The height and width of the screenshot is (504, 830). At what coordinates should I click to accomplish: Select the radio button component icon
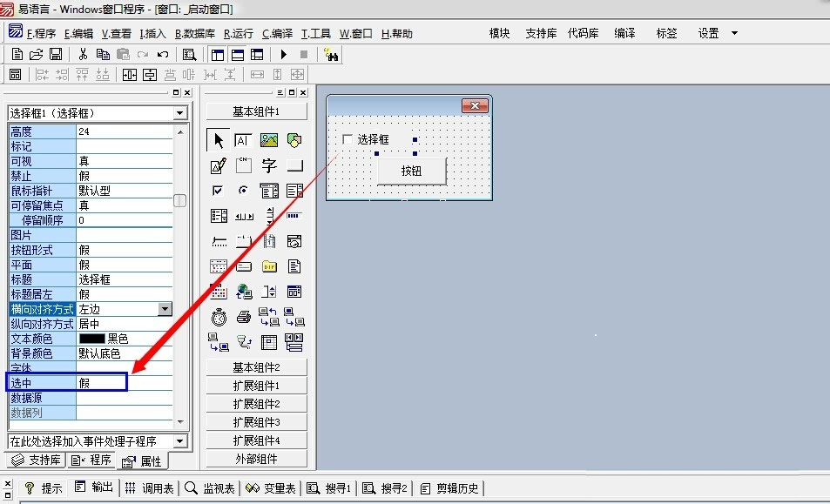tap(243, 190)
